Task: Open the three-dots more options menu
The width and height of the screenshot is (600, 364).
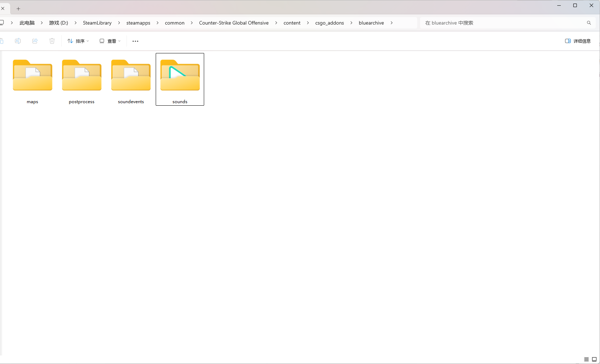Action: (x=135, y=41)
